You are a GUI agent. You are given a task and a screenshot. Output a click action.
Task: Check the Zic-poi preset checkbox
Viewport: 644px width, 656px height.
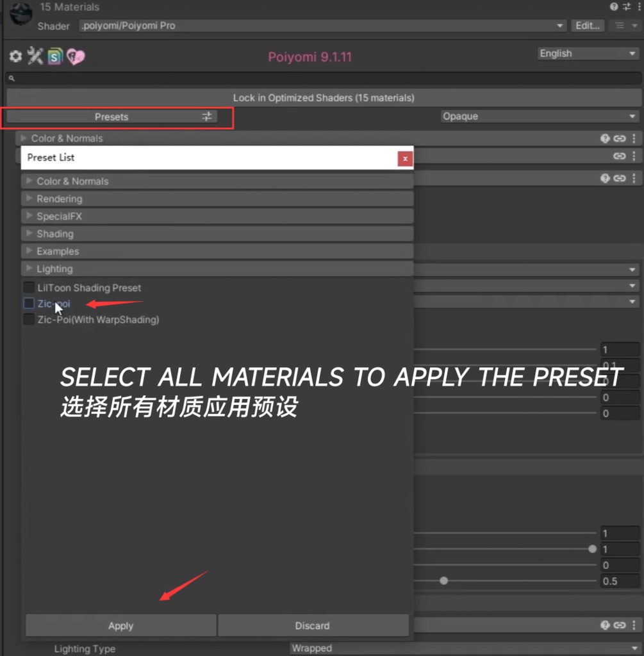click(28, 303)
